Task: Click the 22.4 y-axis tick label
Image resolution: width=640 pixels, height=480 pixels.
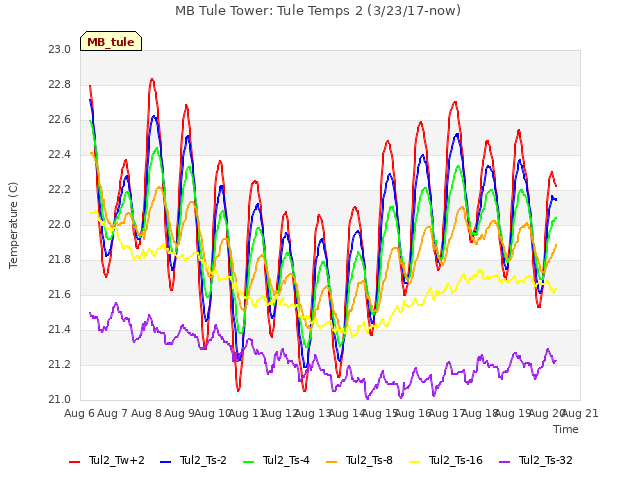Action: 60,155
